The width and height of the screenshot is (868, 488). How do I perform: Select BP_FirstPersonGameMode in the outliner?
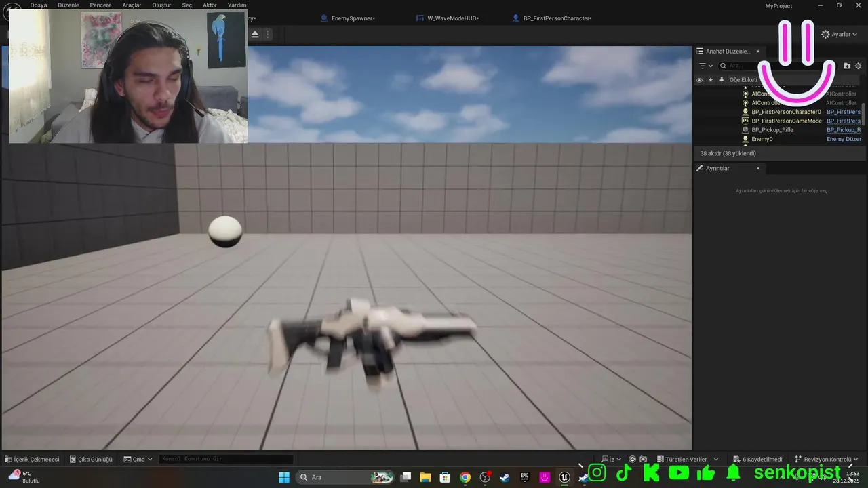pyautogui.click(x=787, y=121)
